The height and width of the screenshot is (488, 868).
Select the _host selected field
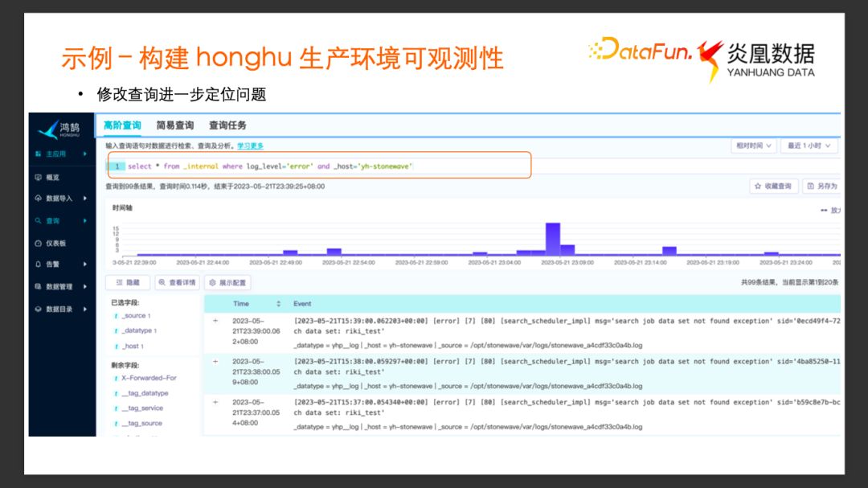point(133,347)
